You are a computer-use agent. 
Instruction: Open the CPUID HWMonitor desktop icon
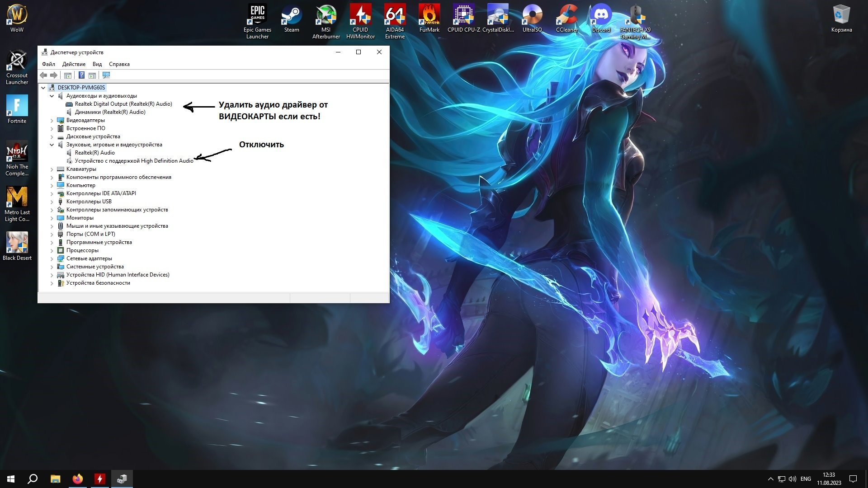point(360,21)
